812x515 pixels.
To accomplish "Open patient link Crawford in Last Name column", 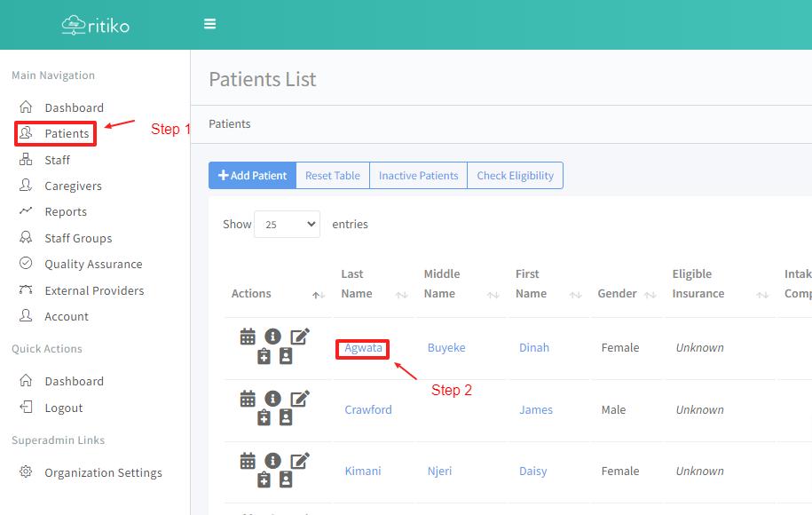I will click(368, 410).
